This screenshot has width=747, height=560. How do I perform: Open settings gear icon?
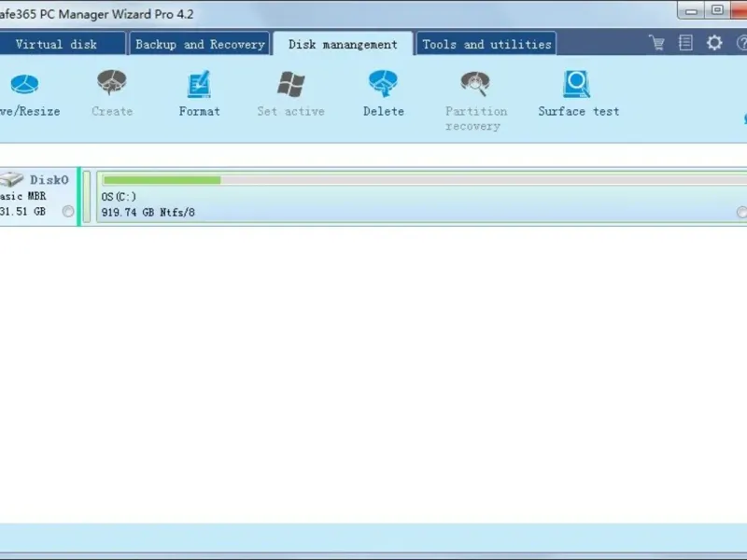[714, 43]
